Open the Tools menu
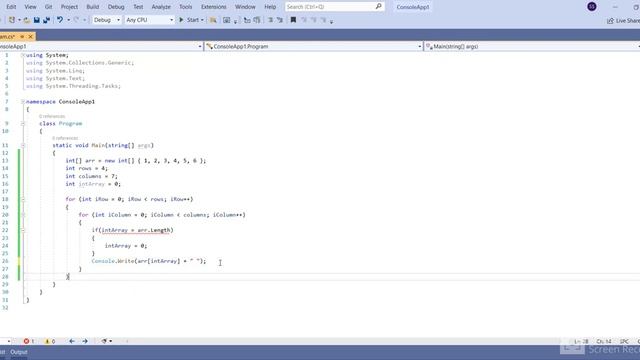Viewport: 640px width, 360px height. click(x=186, y=7)
